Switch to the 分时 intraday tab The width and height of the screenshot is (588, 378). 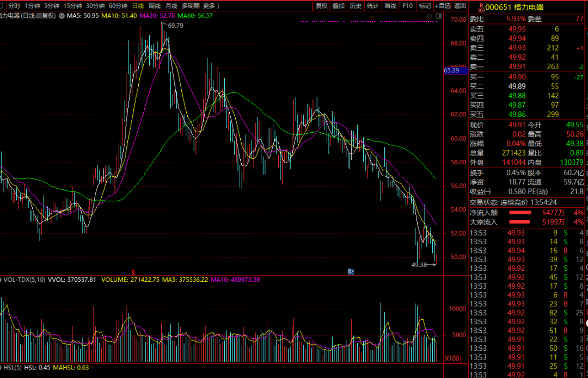14,5
